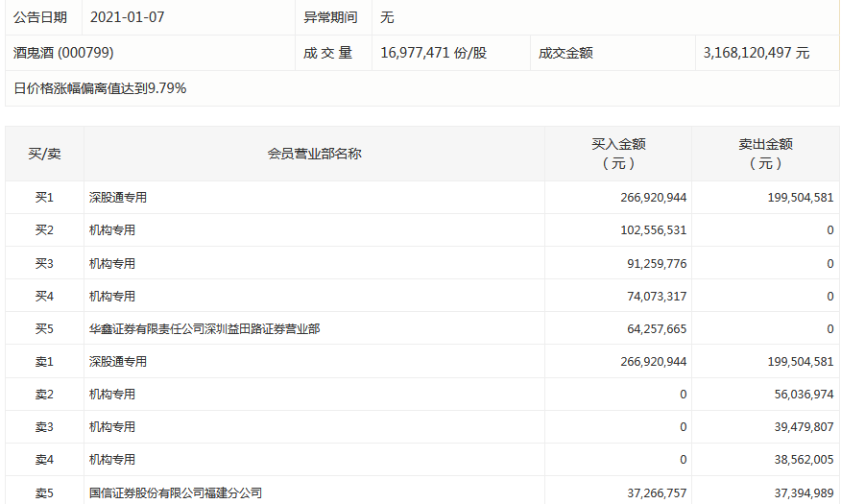Open 机构专用 in the 买2 row
The height and width of the screenshot is (504, 841).
click(112, 230)
